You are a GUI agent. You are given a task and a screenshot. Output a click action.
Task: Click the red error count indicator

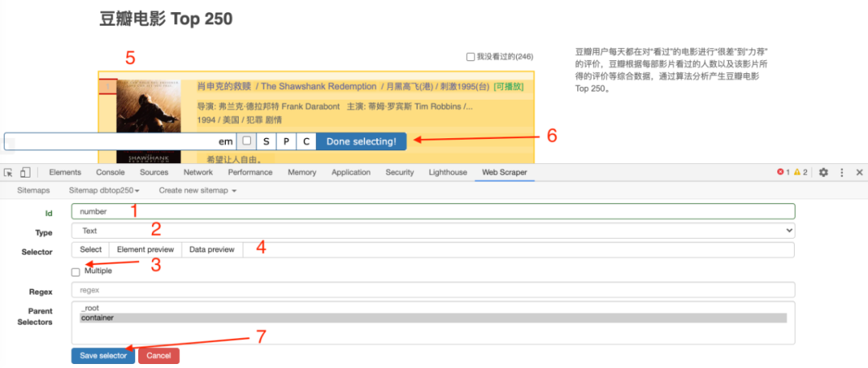[783, 172]
